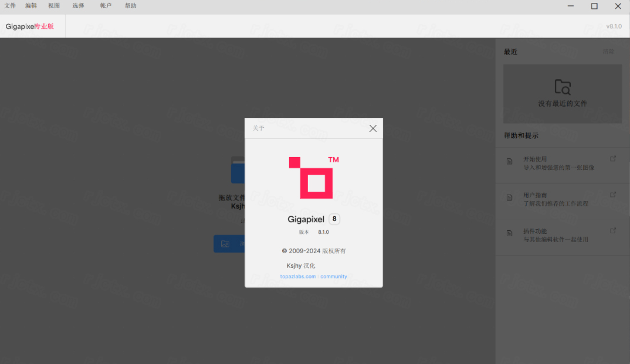
Task: Open external link icon for 用户指南
Action: [613, 195]
